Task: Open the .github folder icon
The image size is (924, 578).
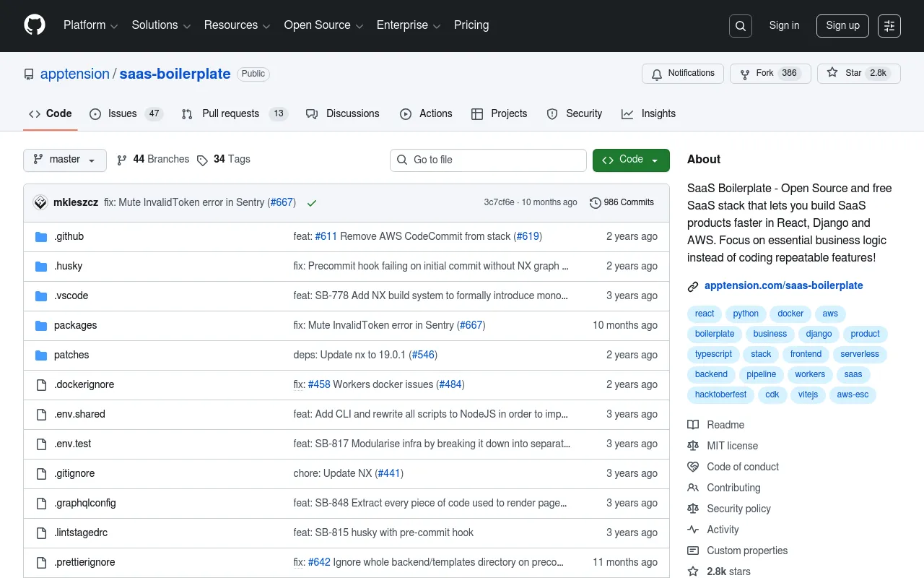Action: point(41,236)
